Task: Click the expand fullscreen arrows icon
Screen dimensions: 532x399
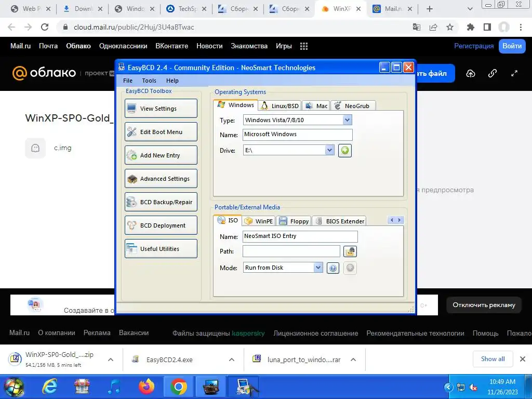Action: click(x=514, y=73)
